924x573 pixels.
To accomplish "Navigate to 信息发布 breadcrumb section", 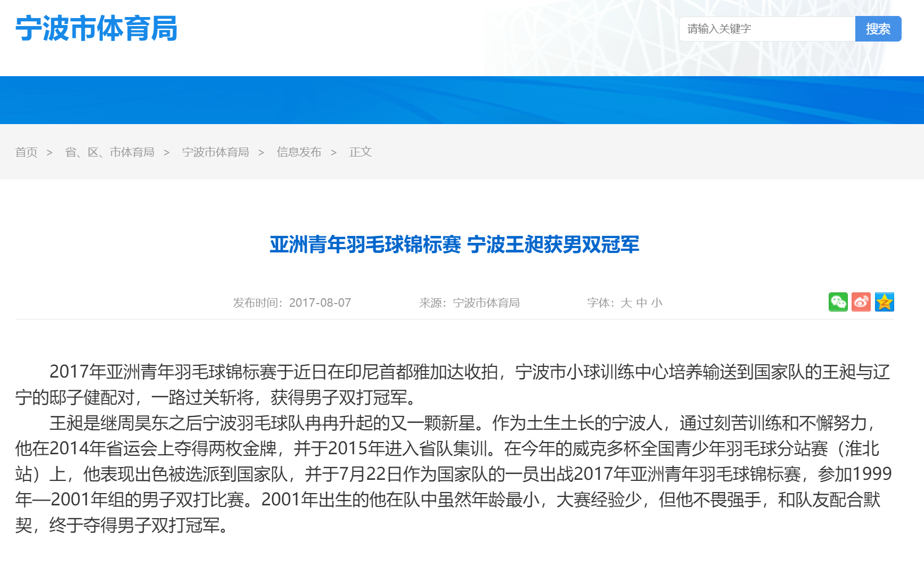I will 299,152.
